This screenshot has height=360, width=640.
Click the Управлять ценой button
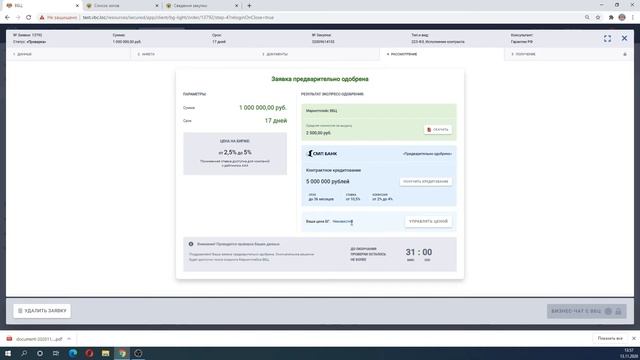[428, 221]
